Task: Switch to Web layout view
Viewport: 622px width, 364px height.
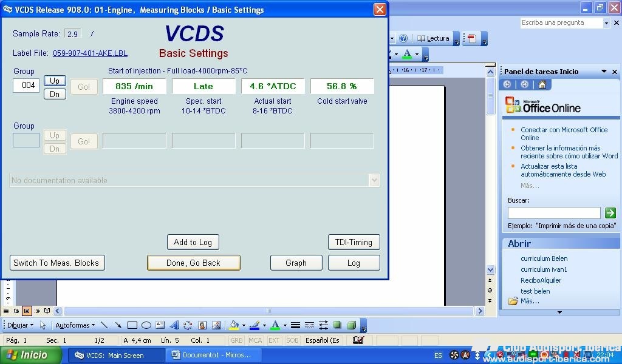Action: coord(16,311)
